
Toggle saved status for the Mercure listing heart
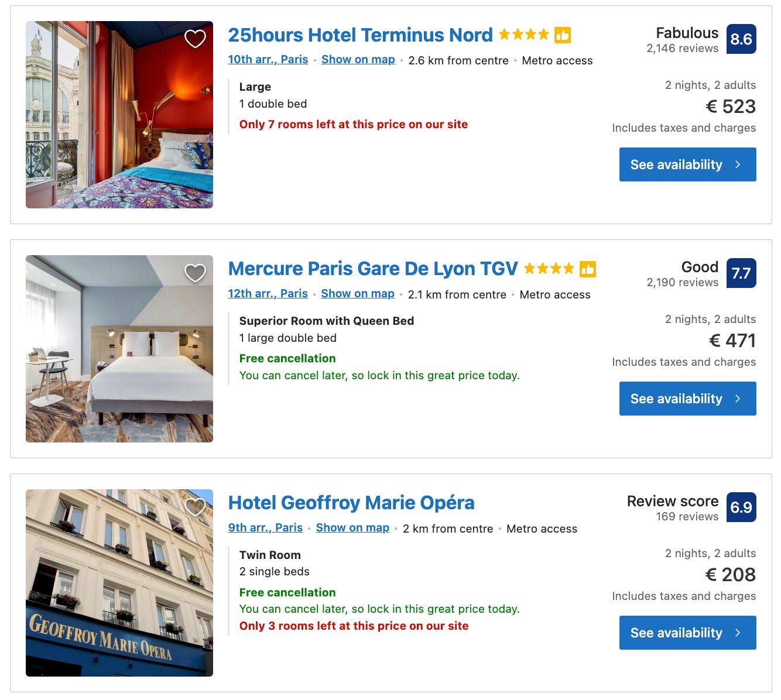coord(195,273)
